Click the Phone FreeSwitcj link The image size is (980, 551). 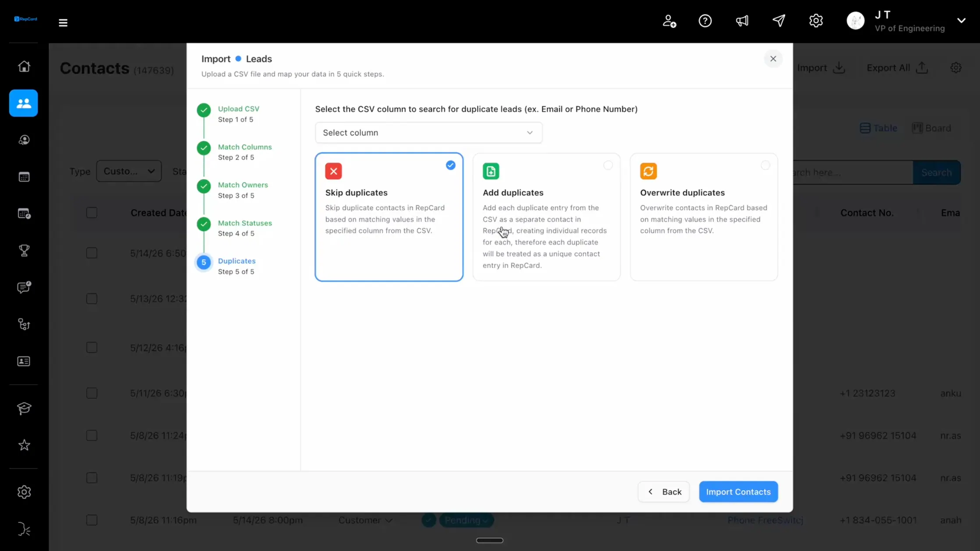point(765,520)
